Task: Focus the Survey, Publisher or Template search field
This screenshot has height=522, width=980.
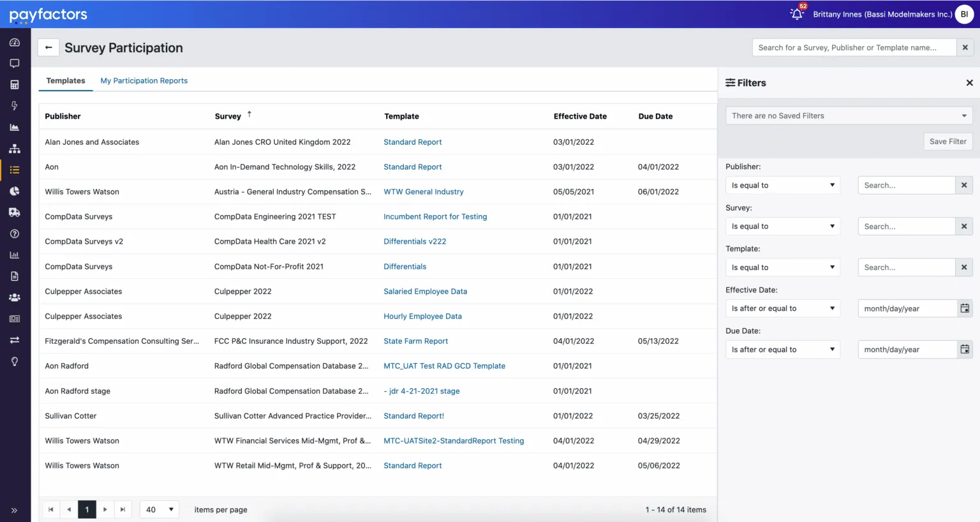Action: pos(854,48)
